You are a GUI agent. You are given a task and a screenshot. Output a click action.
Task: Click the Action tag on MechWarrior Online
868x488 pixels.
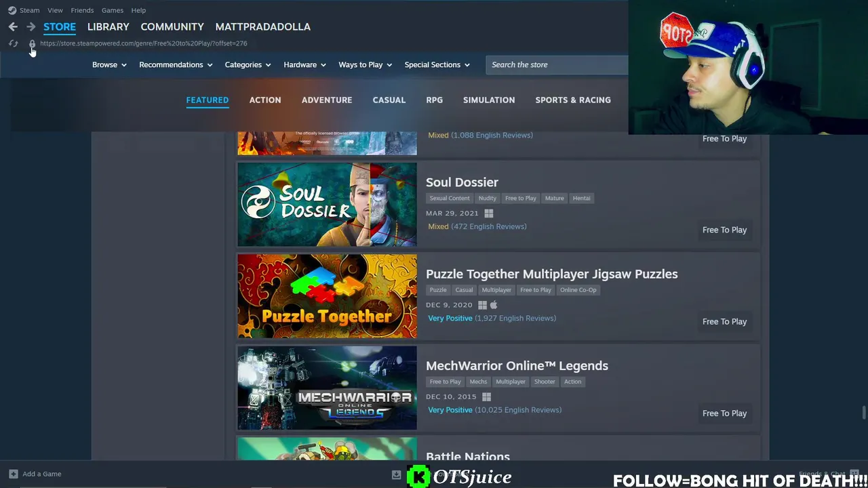[572, 382]
